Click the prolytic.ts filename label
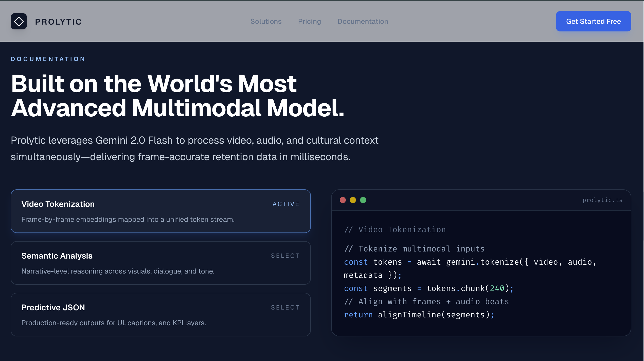Viewport: 644px width, 361px height. (x=602, y=200)
